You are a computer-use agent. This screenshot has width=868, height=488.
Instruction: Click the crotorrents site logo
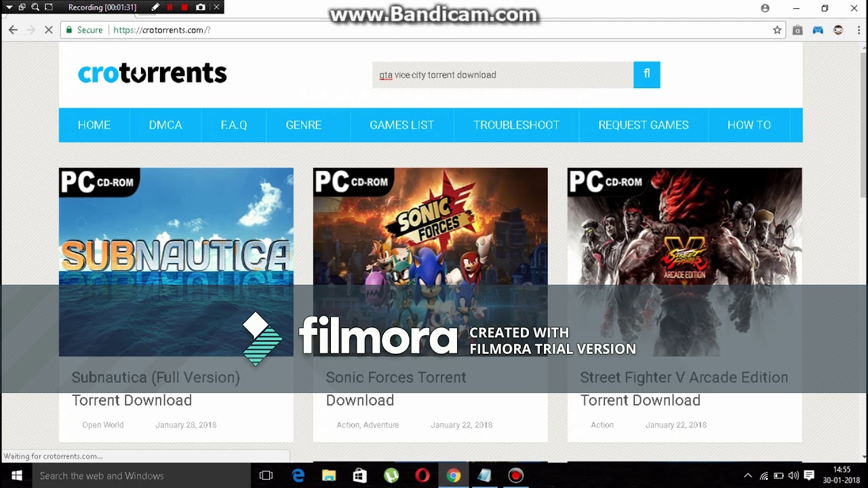153,73
